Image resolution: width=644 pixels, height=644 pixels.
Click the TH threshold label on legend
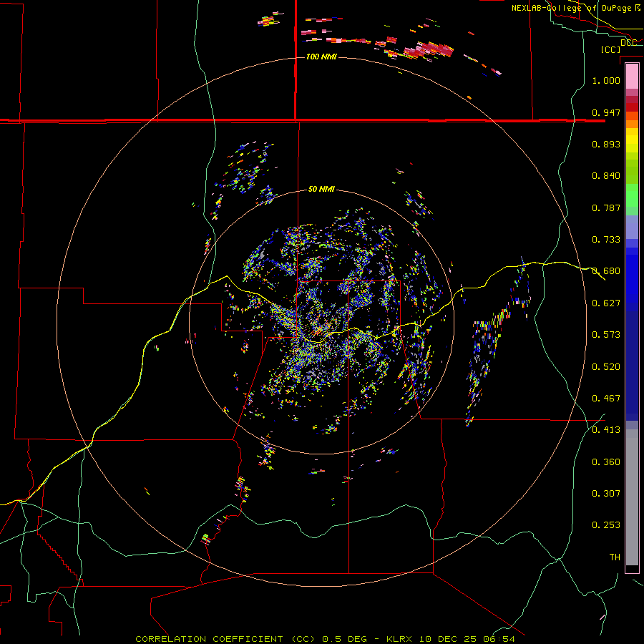tap(615, 557)
